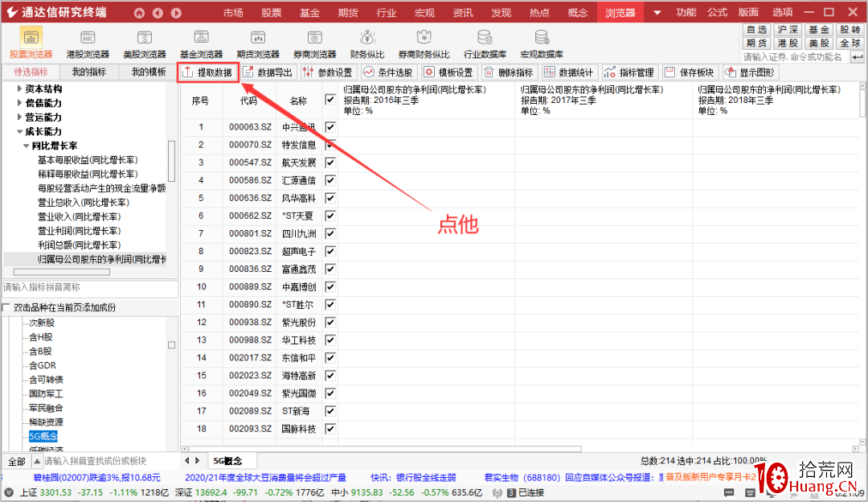Click the 股转 quick button
The height and width of the screenshot is (502, 868).
click(850, 30)
